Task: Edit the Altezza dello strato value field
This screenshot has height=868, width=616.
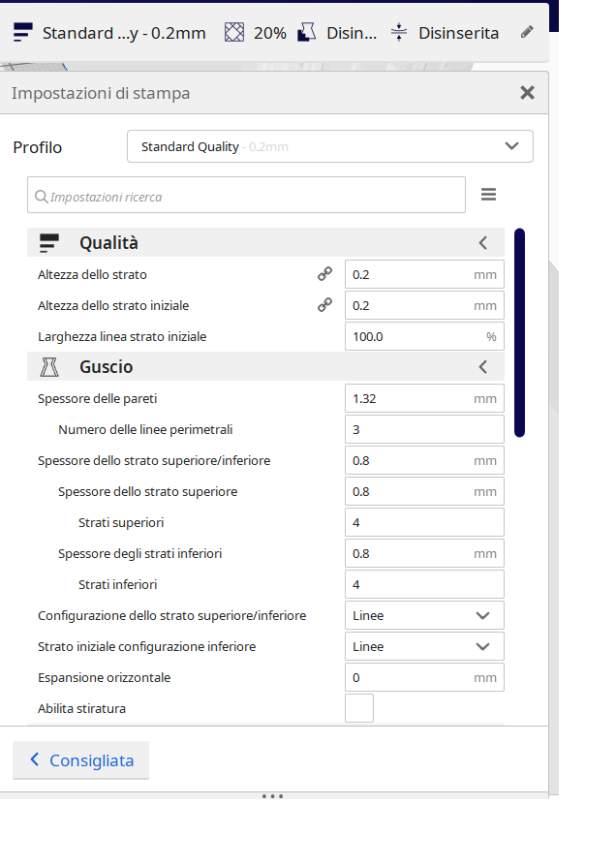Action: pos(424,274)
